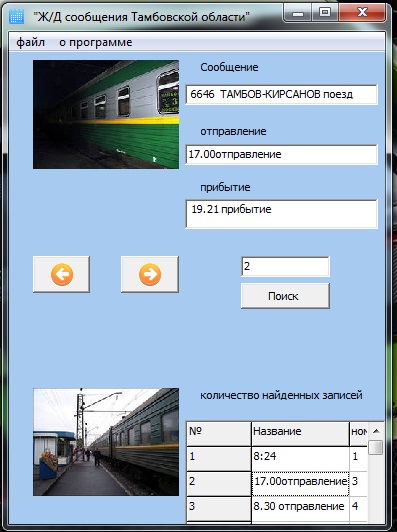Click the calendar app icon in title bar

point(16,16)
